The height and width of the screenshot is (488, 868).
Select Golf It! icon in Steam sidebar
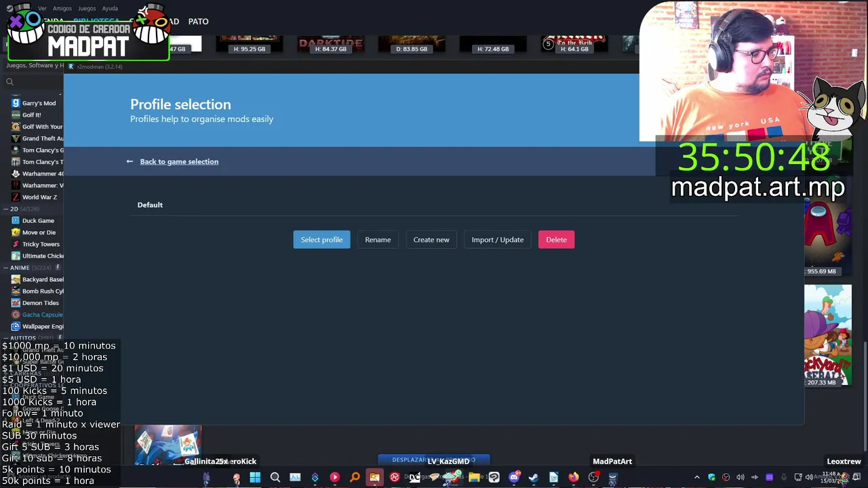[16, 115]
